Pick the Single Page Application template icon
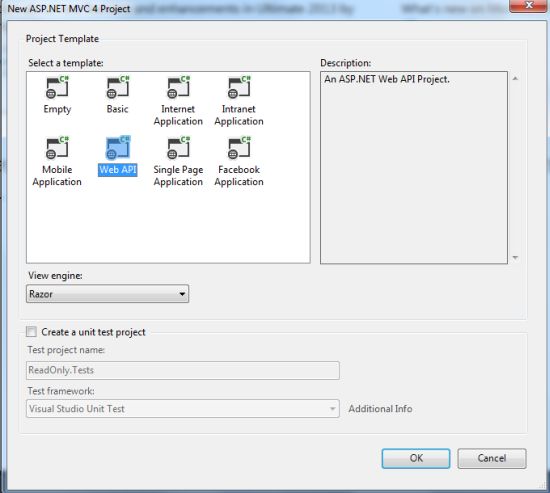 point(179,148)
